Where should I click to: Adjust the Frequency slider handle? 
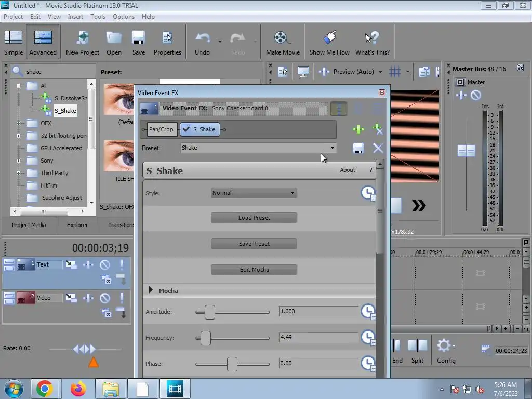point(206,338)
